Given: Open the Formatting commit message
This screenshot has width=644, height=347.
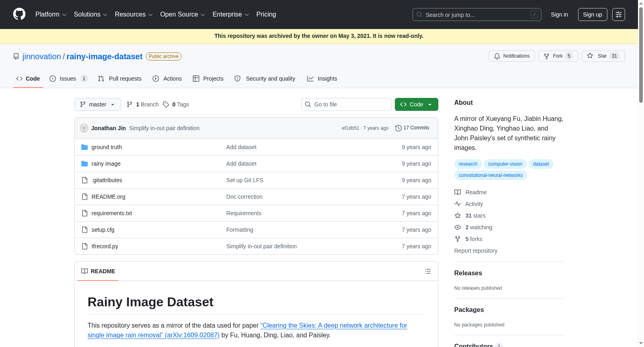Looking at the screenshot, I should (x=239, y=230).
